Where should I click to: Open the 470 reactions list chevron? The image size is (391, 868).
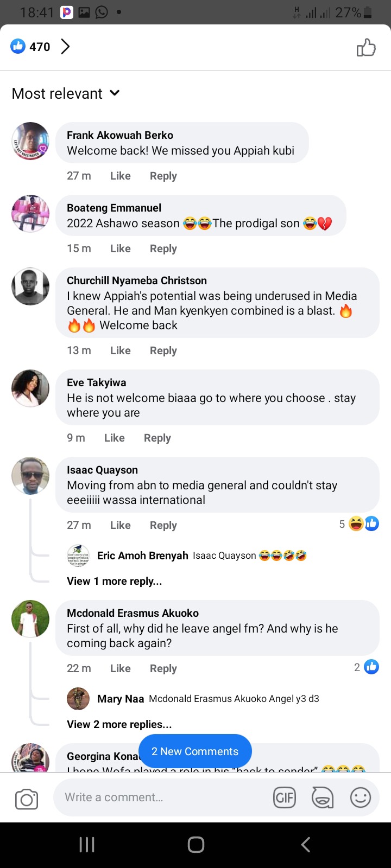pyautogui.click(x=65, y=47)
